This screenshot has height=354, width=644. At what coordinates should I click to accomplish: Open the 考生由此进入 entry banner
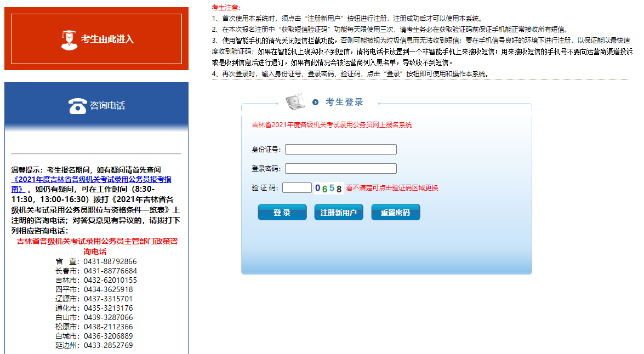coord(96,38)
